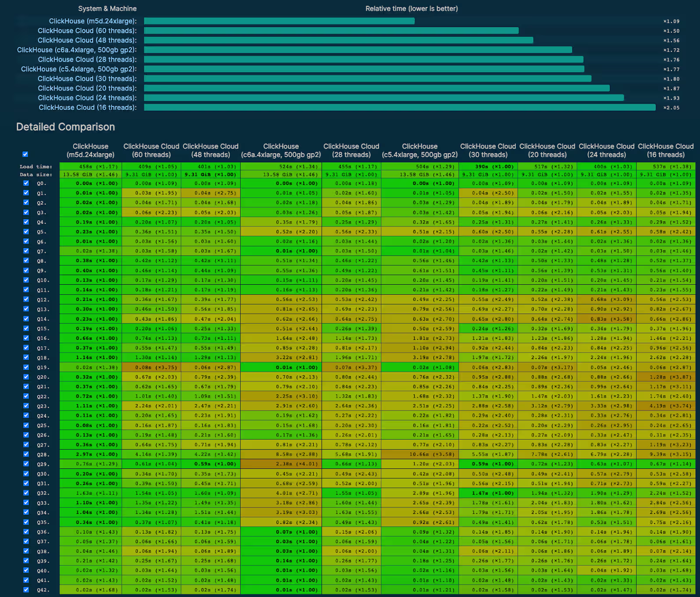This screenshot has width=700, height=597.
Task: Disable the Q9 query row
Action: pyautogui.click(x=25, y=270)
